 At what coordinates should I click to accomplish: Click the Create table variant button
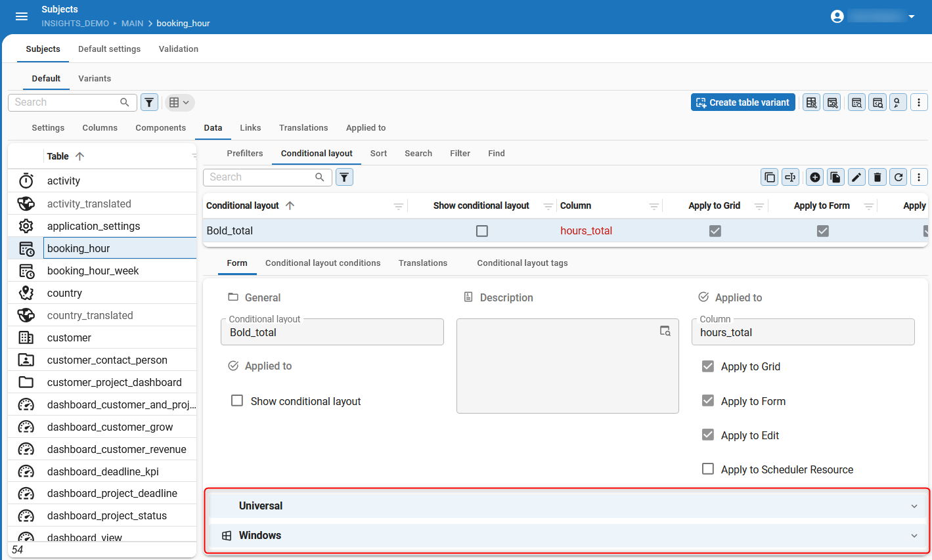click(743, 102)
